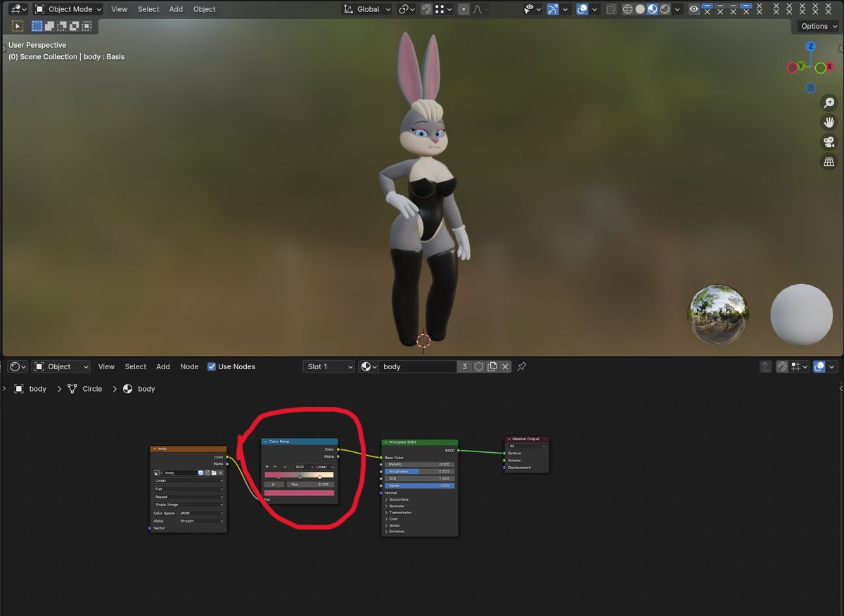Switch perspective/orthographic with grid icon
844x616 pixels.
pos(829,162)
